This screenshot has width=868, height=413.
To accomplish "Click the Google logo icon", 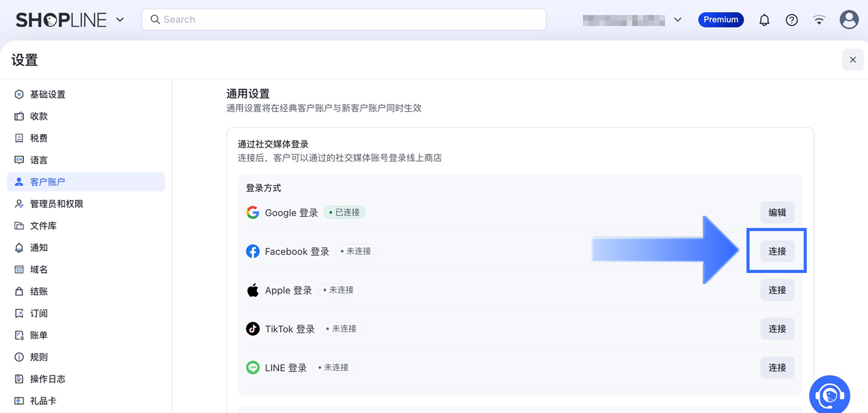I will pyautogui.click(x=253, y=213).
